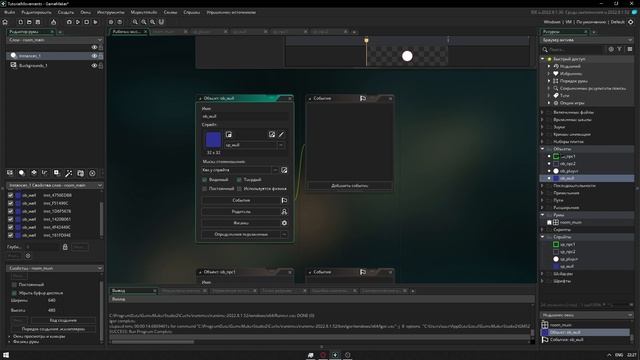The height and width of the screenshot is (360, 640).
Task: Toggle the clear display buffer checkbox
Action: [14, 293]
